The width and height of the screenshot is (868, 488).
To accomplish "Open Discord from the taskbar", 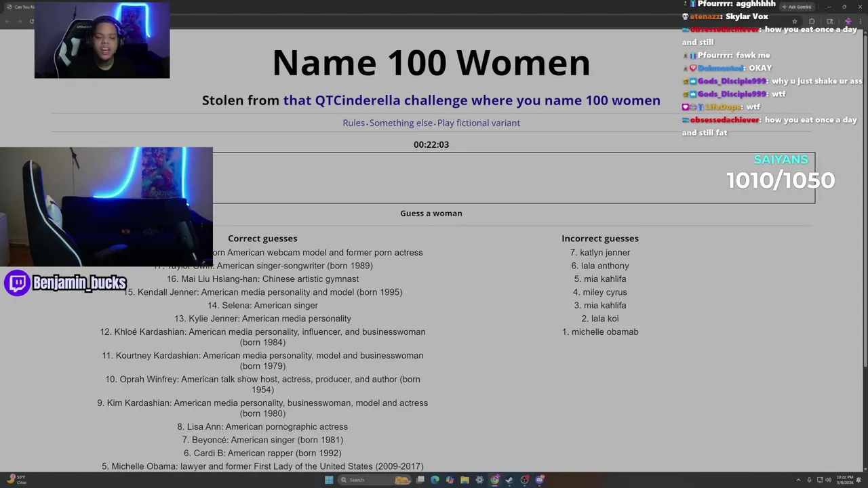I will pos(540,480).
